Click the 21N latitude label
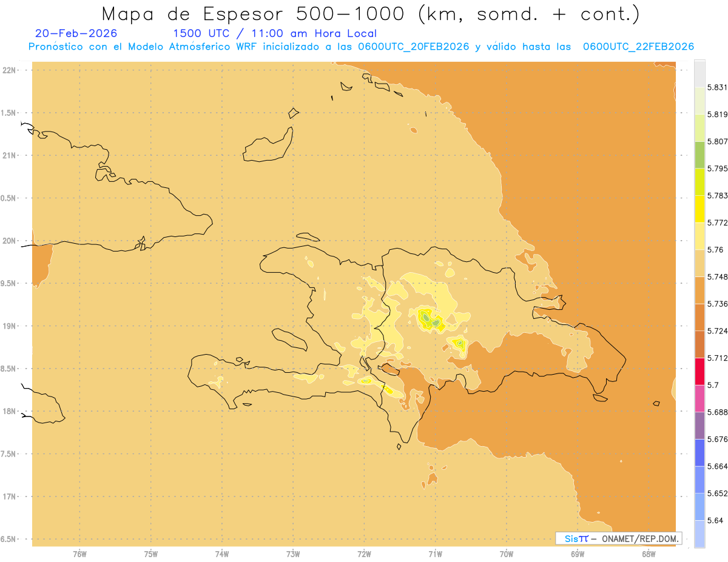 (9, 156)
